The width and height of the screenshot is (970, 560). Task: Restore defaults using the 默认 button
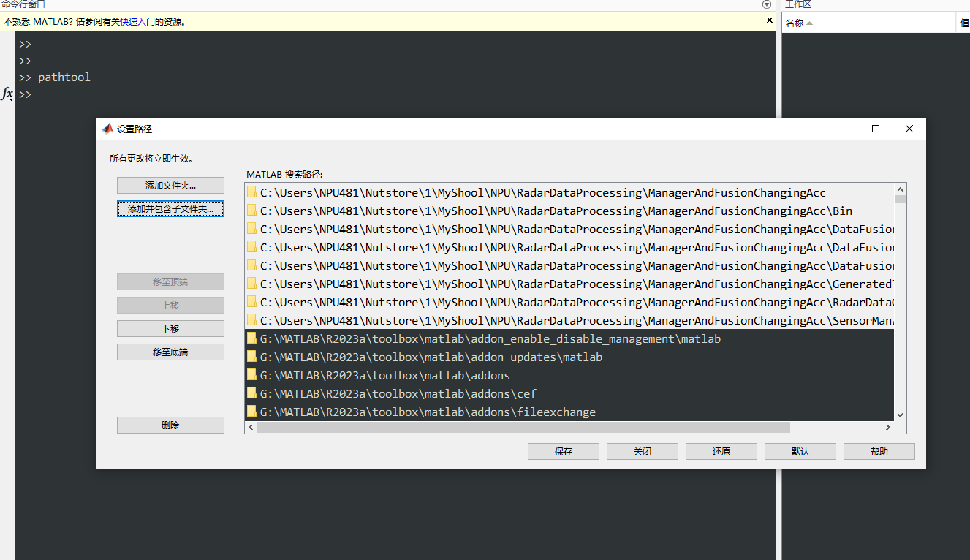[800, 452]
